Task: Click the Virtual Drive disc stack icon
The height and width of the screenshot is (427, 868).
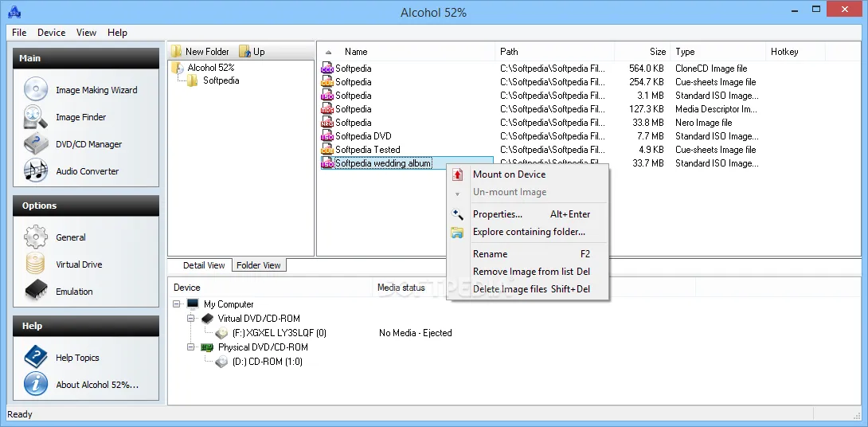Action: 36,264
